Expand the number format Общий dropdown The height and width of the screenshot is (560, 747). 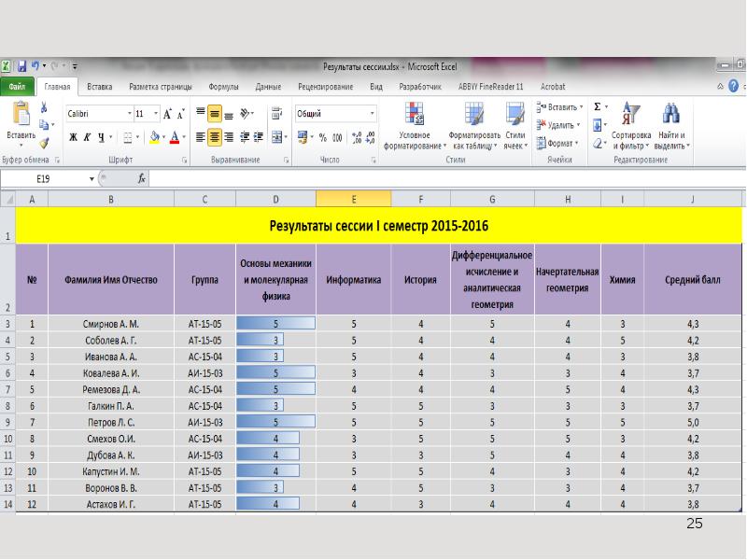(x=373, y=114)
